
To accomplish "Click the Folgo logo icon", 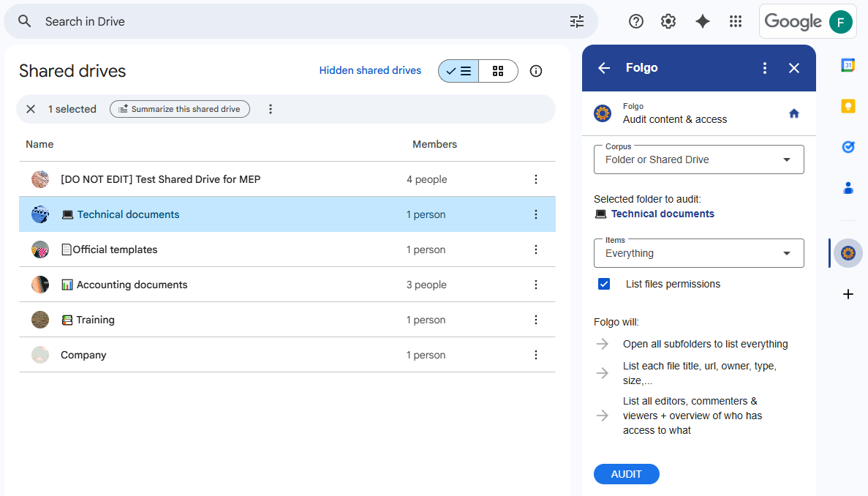I will tap(603, 113).
